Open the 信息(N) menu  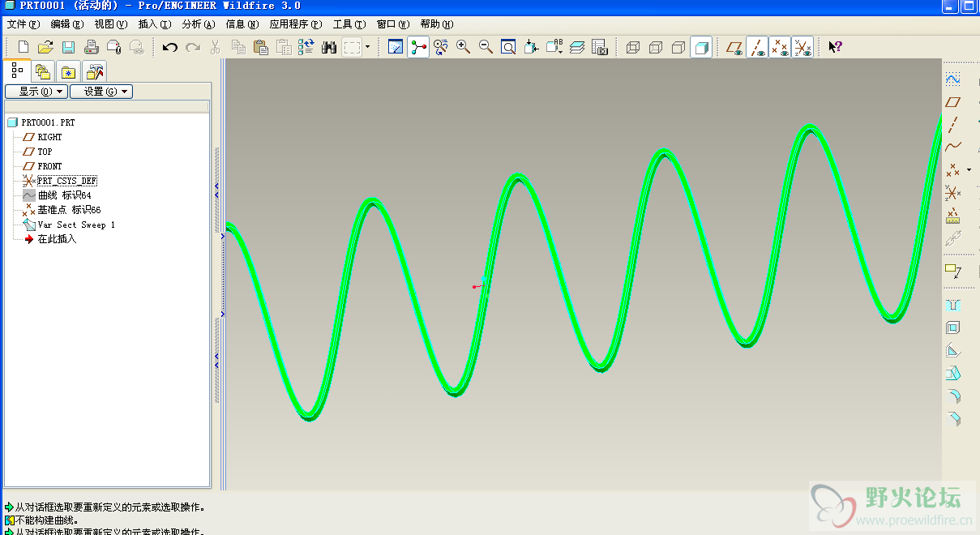pyautogui.click(x=242, y=24)
